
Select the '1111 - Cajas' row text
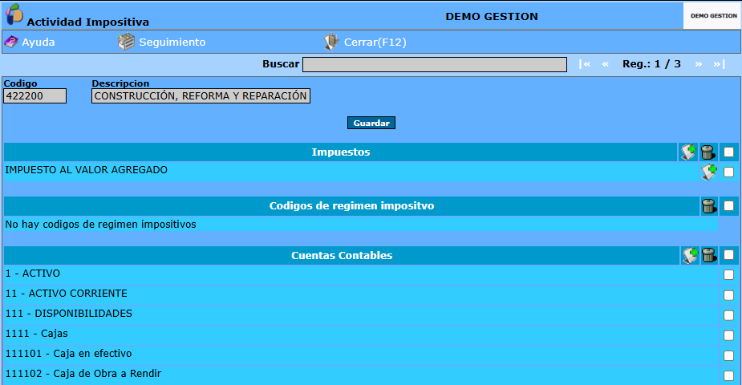36,333
